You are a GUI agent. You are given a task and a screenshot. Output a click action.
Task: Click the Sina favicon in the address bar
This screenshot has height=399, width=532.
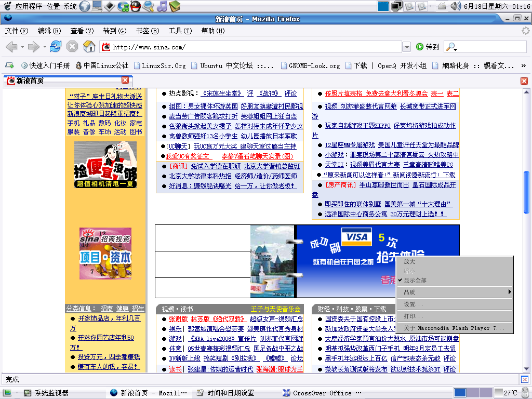[106, 47]
